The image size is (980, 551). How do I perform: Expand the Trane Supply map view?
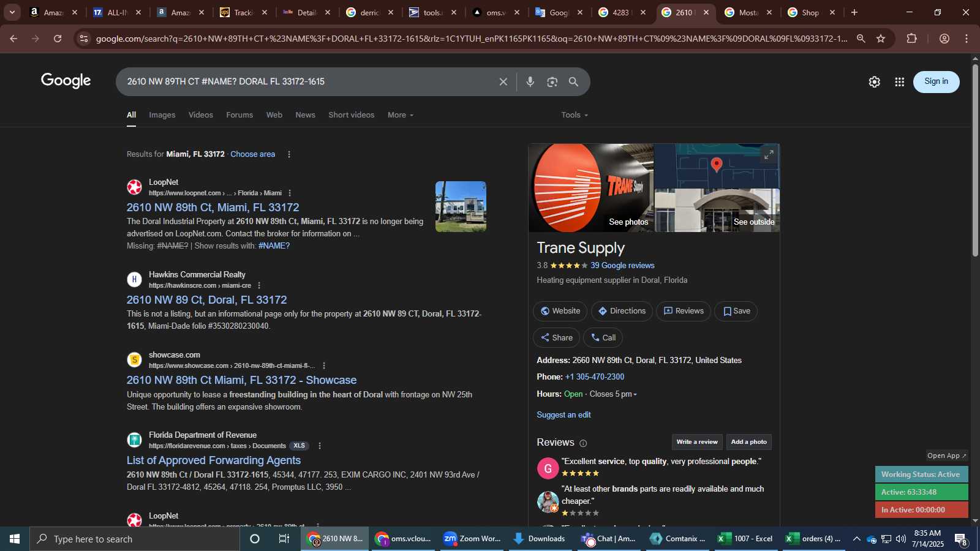pos(769,154)
